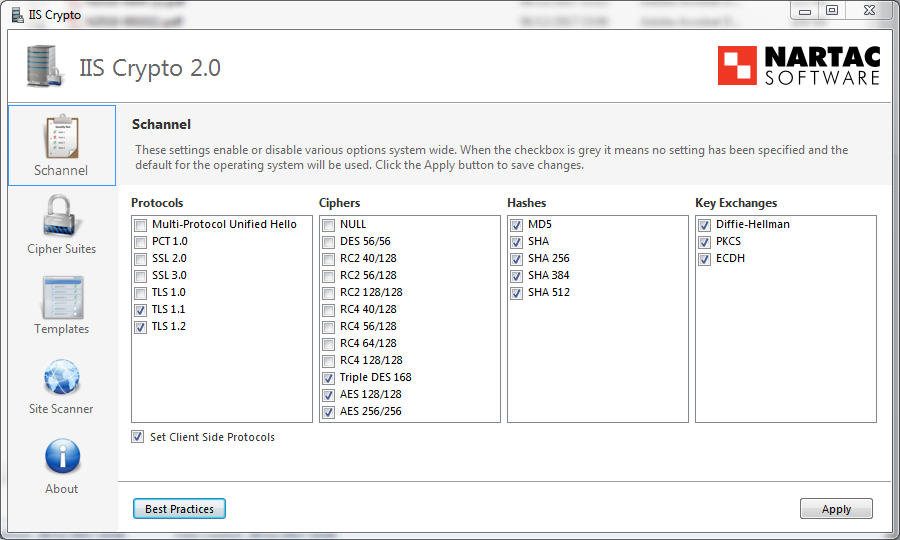Click the Protocols column heading
Viewport: 900px width, 540px height.
pos(157,203)
